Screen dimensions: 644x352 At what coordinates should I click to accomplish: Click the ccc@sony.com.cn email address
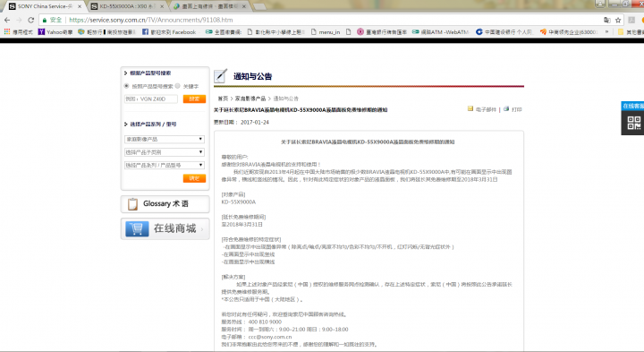[x=270, y=337]
